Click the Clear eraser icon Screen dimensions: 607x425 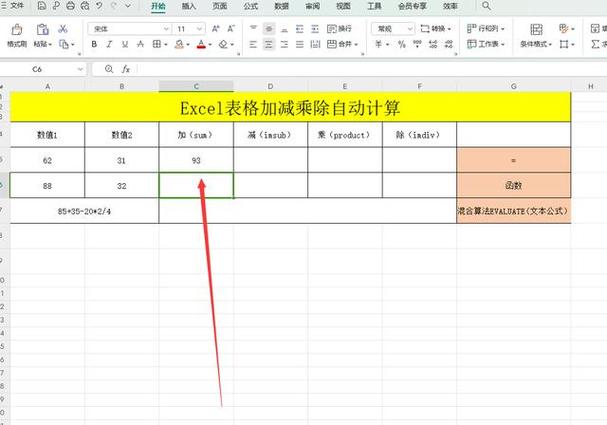223,44
